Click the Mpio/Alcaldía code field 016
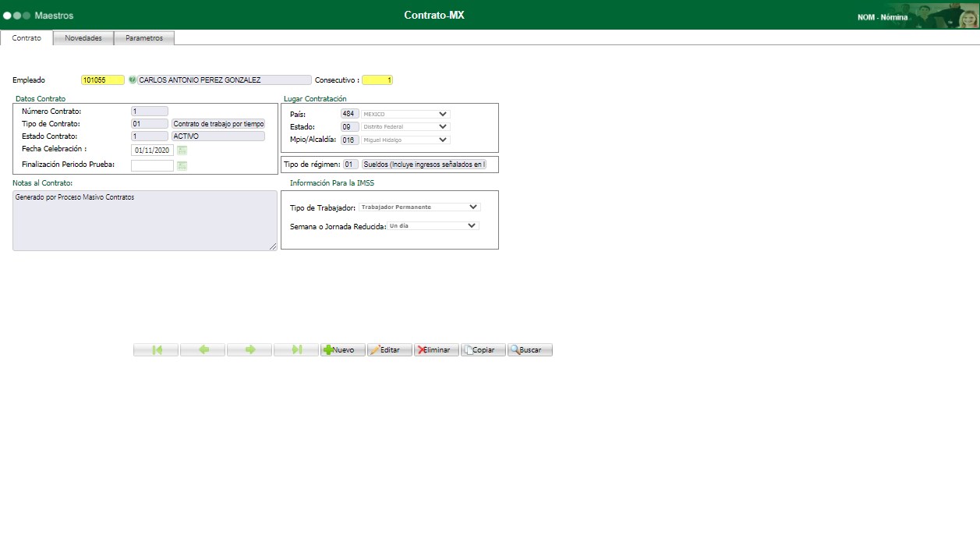 pos(350,140)
